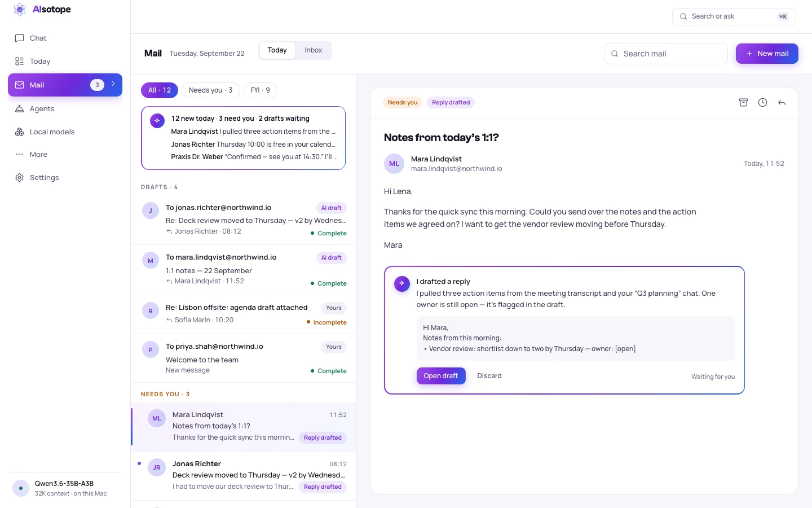Click the 'Yours' badge on Lisbon offsite draft
This screenshot has height=508, width=812.
tap(334, 308)
